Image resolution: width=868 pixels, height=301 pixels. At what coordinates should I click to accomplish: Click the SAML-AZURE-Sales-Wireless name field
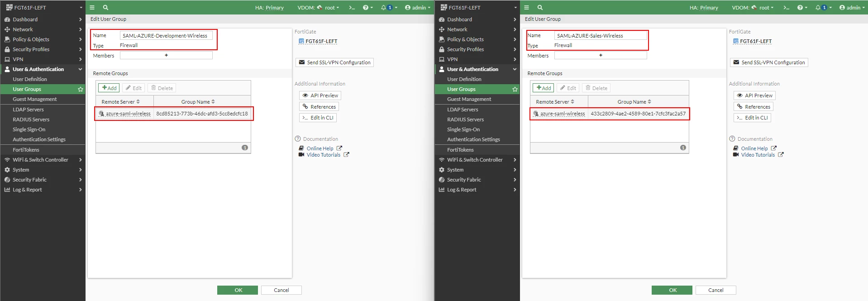pos(601,36)
